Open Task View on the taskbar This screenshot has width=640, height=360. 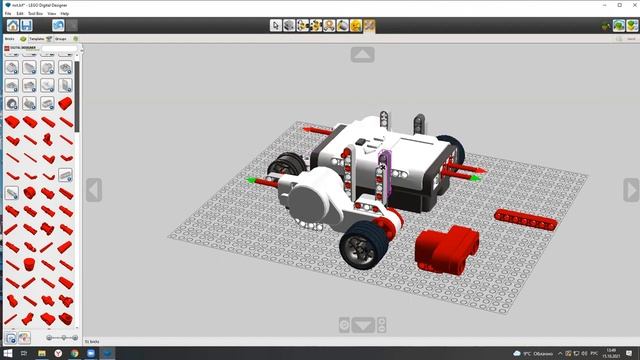point(24,353)
